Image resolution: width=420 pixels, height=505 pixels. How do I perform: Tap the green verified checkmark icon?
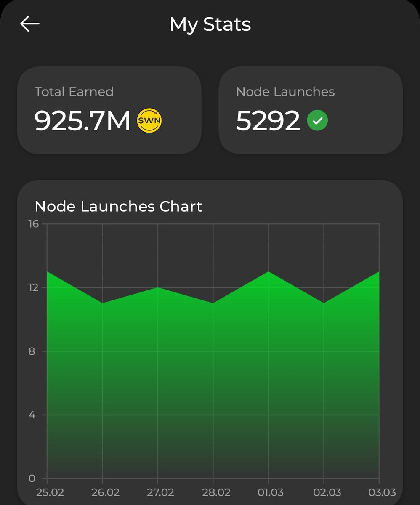coord(317,121)
